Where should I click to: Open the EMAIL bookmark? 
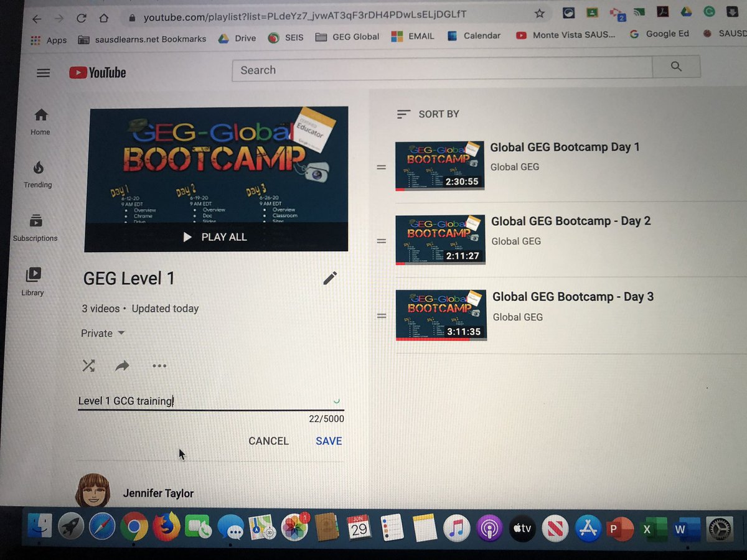[413, 36]
